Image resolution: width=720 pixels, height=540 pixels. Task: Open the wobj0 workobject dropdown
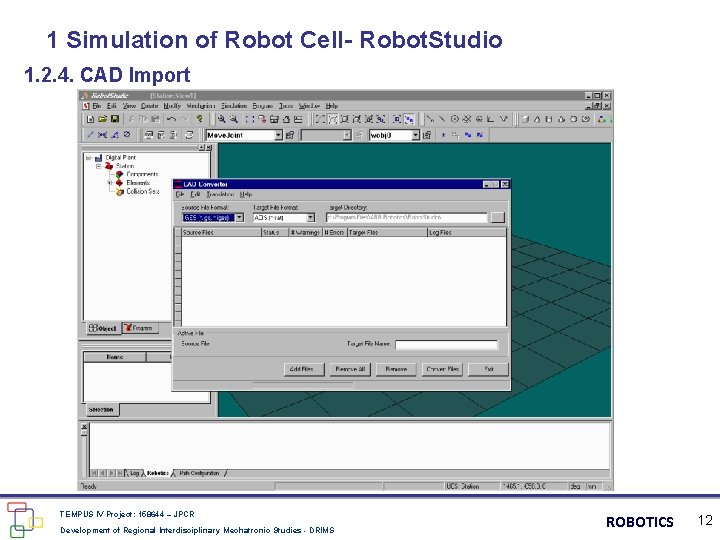point(415,135)
